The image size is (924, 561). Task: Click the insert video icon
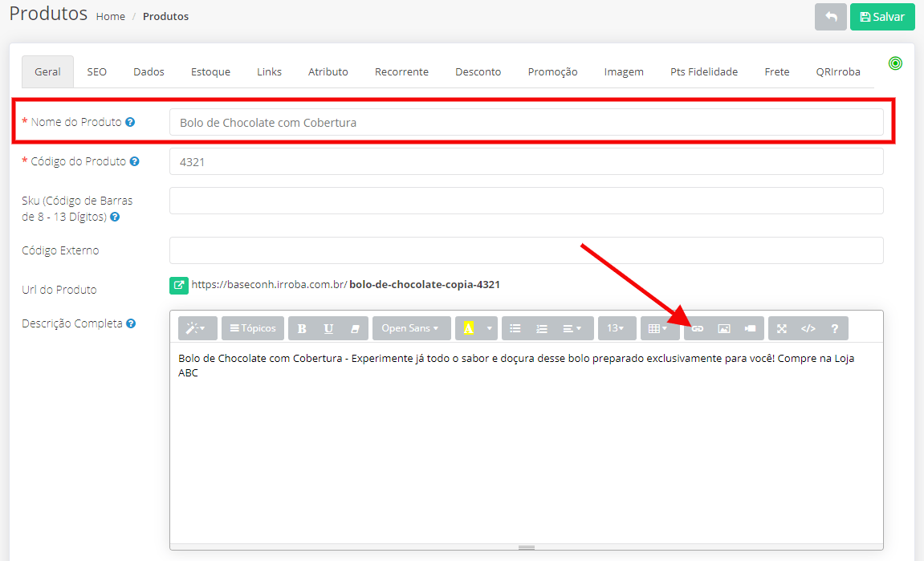(x=750, y=328)
